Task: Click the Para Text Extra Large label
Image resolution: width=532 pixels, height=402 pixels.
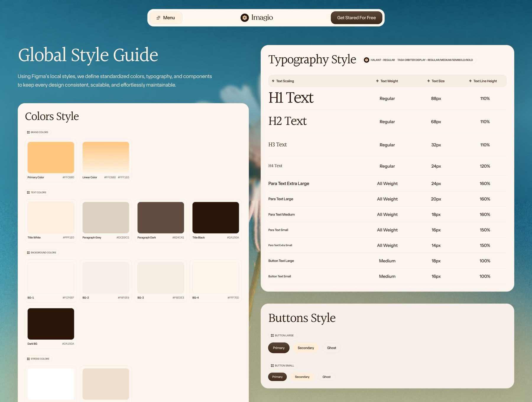Action: coord(289,184)
